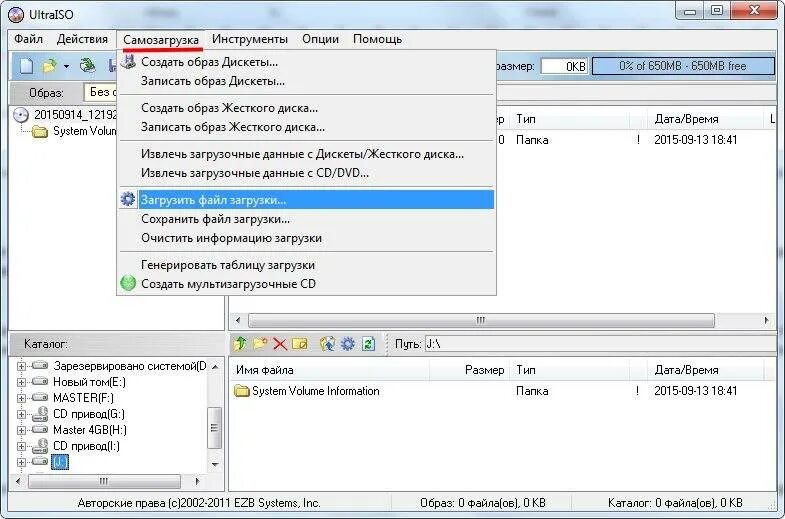Open the Самозагрузка menu
Screen dimensions: 785x519
(x=161, y=40)
